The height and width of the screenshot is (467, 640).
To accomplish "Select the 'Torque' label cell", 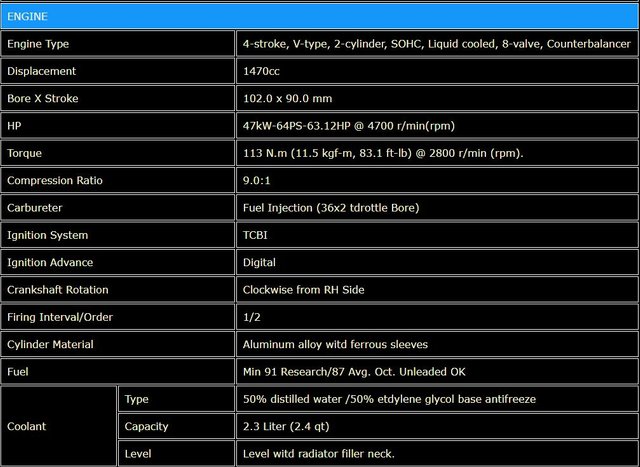I will click(x=118, y=153).
